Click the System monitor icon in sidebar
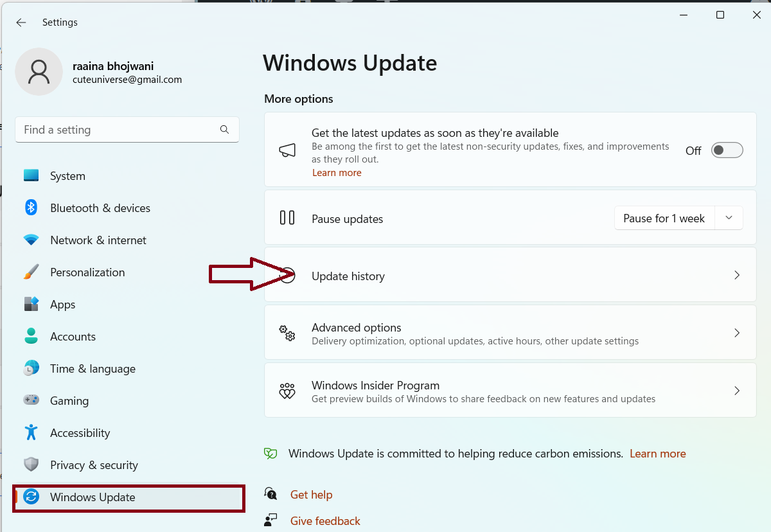The image size is (771, 532). (31, 175)
